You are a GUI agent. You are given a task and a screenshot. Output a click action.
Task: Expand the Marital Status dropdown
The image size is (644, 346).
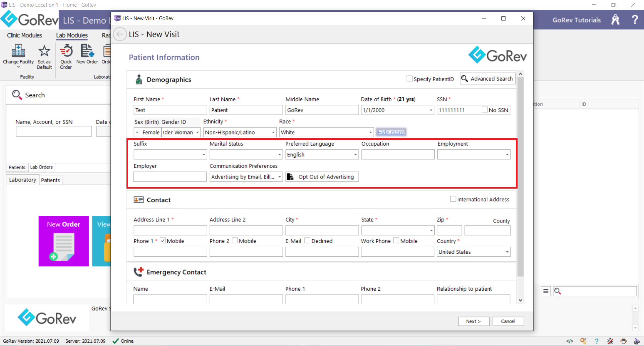tap(279, 155)
